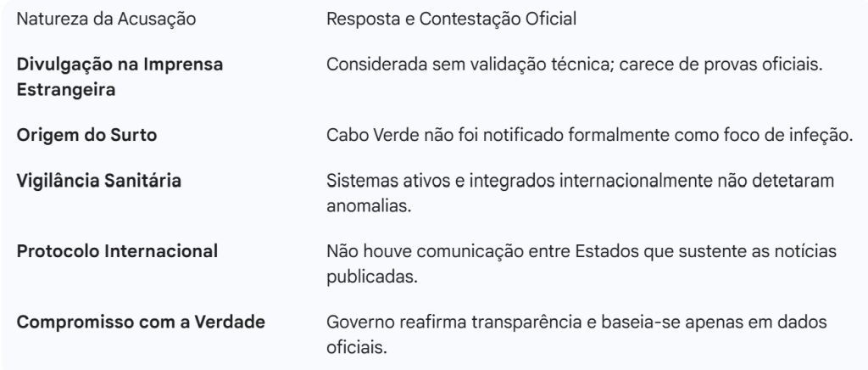Screen dimensions: 868x370
Task: Select the "Resposta e Contestação Oficial" header
Action: point(451,19)
